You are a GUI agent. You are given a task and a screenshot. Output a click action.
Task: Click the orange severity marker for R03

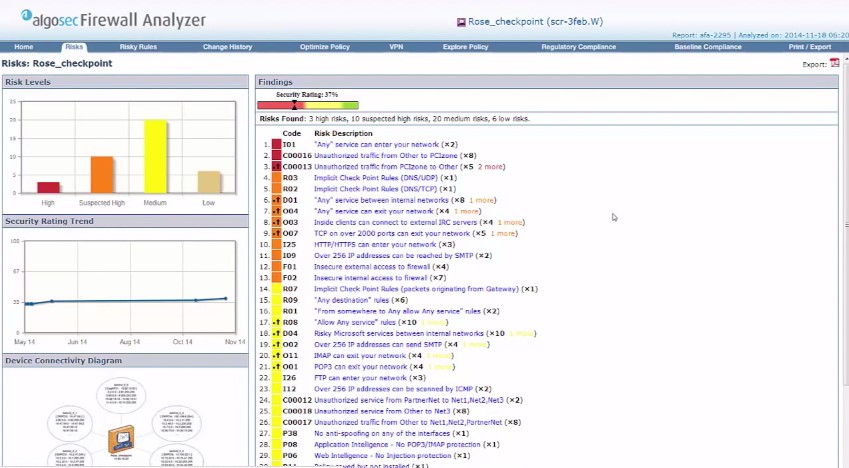pyautogui.click(x=276, y=178)
